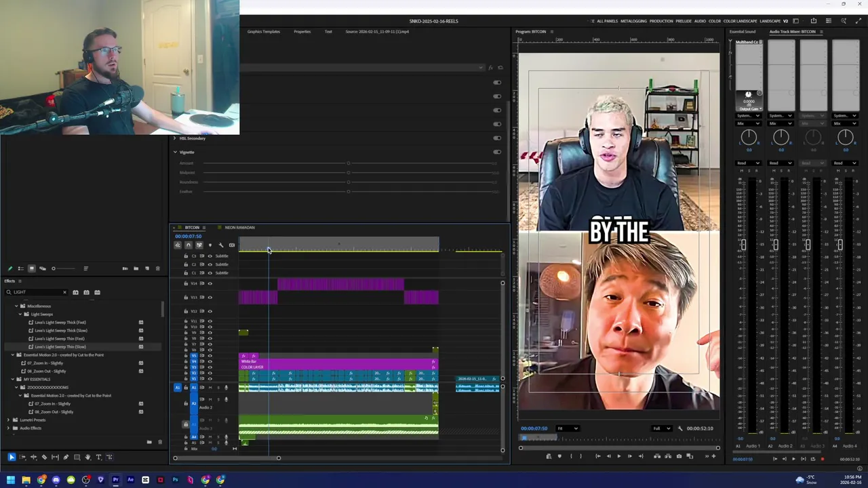Click the Effects search field containing LIGHT
The image size is (868, 488).
click(x=35, y=292)
